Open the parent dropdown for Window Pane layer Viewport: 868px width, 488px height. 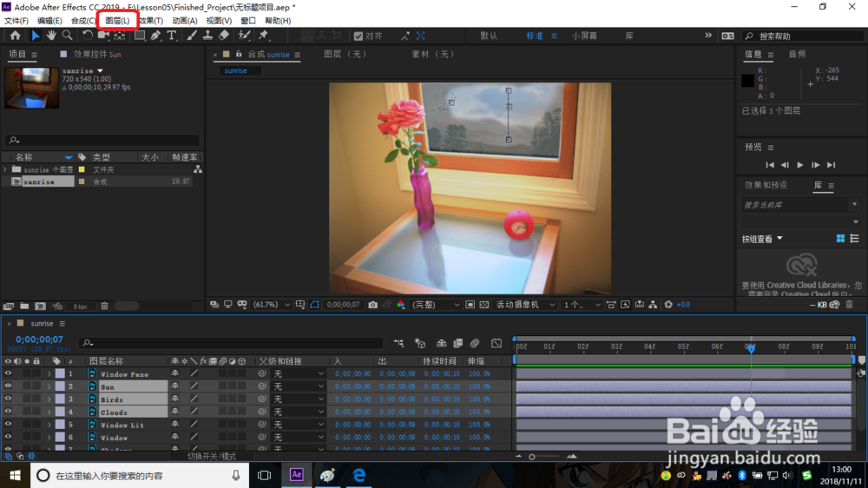point(299,374)
